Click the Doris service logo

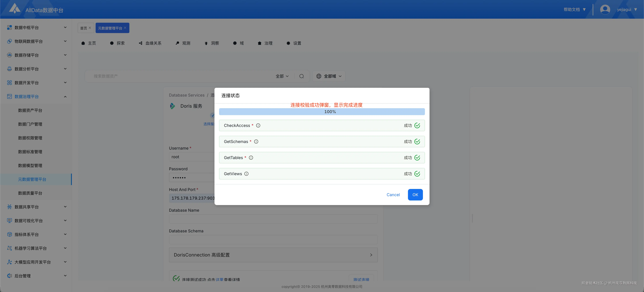coord(172,106)
